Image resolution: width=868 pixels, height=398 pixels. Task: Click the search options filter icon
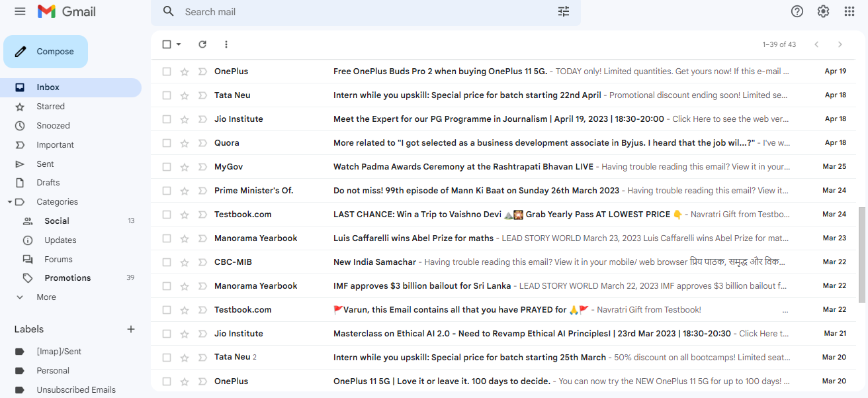coord(563,11)
